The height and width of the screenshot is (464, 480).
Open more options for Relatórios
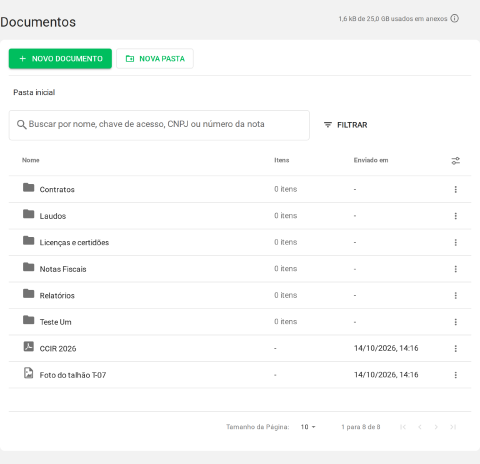456,295
